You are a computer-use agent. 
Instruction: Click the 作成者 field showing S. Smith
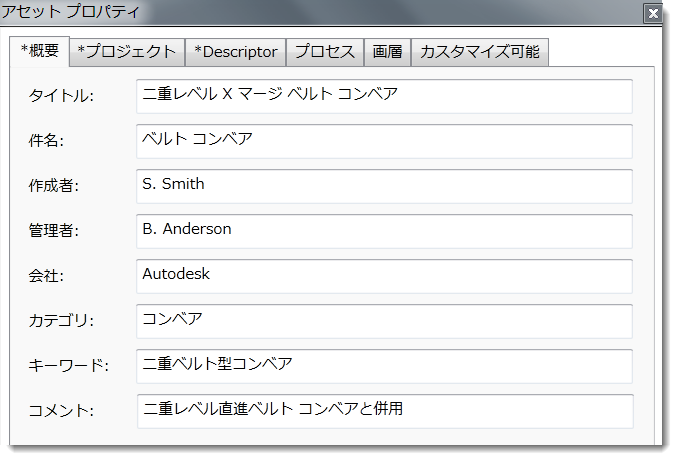384,186
